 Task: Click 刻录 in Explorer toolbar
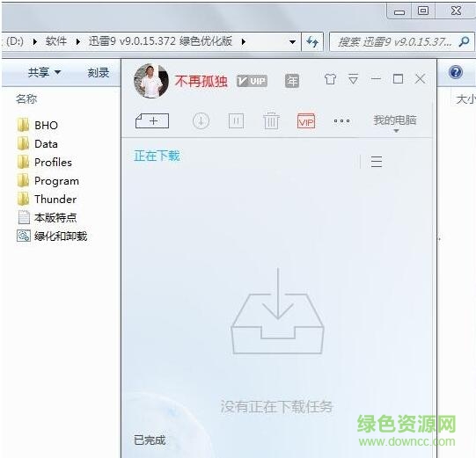pyautogui.click(x=99, y=72)
